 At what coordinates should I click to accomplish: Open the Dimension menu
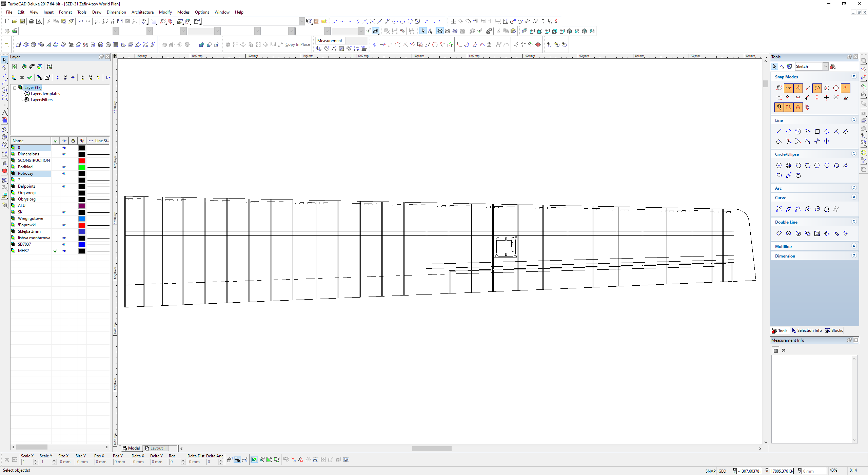point(116,12)
